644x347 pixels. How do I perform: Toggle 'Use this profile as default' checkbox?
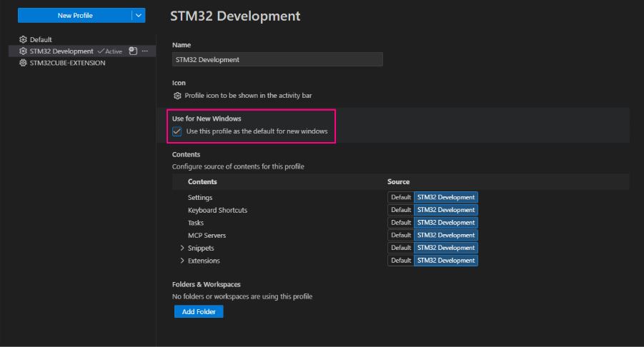(177, 131)
